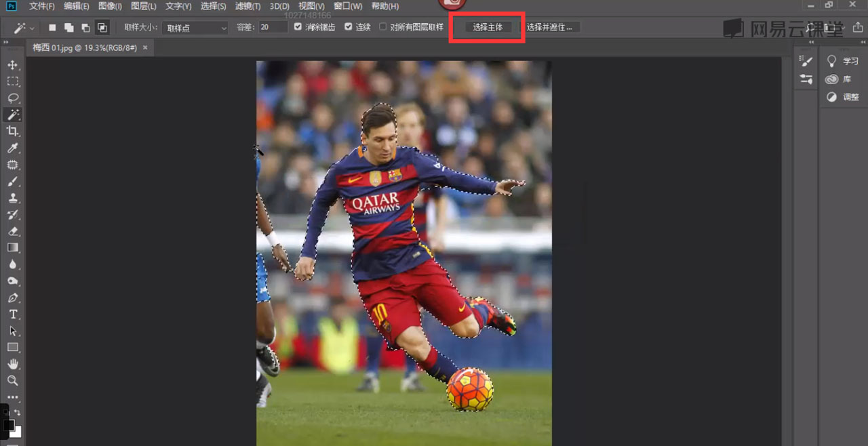Screen dimensions: 868x446
Task: Click the 容差 tolerance value field
Action: tap(272, 28)
